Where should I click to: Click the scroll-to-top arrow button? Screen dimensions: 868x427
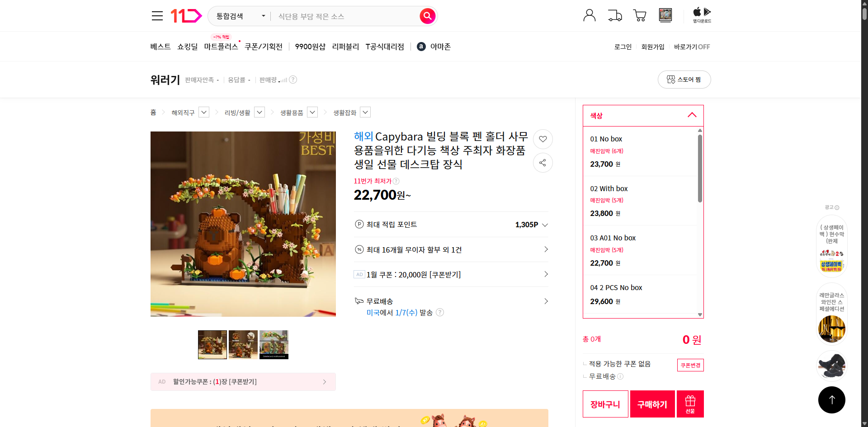click(x=831, y=399)
